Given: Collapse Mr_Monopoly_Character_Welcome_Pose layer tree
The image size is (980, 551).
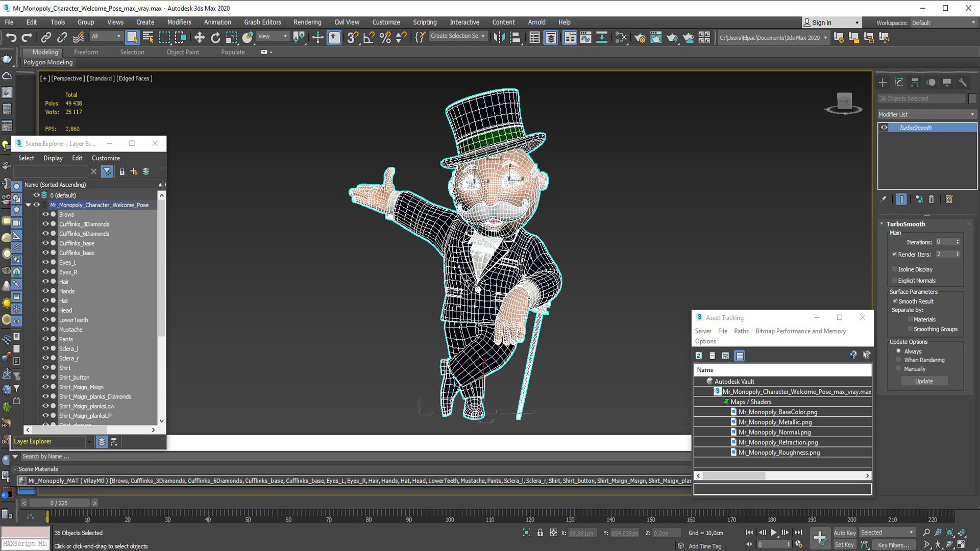Looking at the screenshot, I should pyautogui.click(x=29, y=205).
